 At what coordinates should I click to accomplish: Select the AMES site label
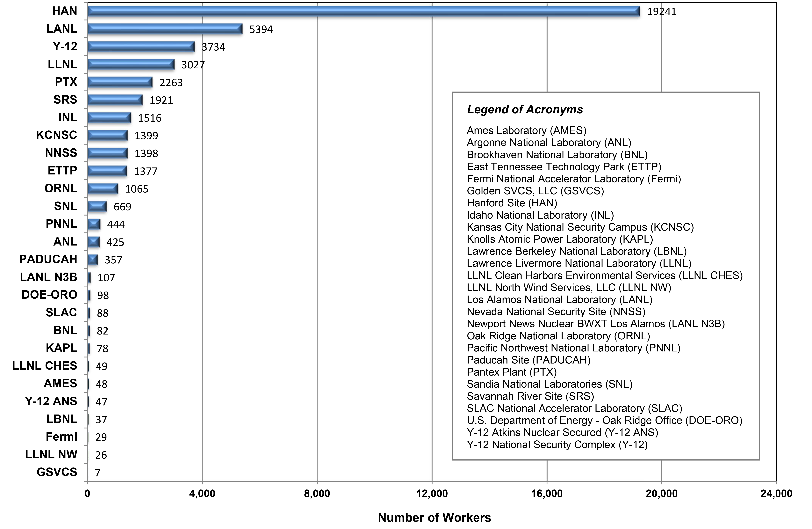coord(60,384)
